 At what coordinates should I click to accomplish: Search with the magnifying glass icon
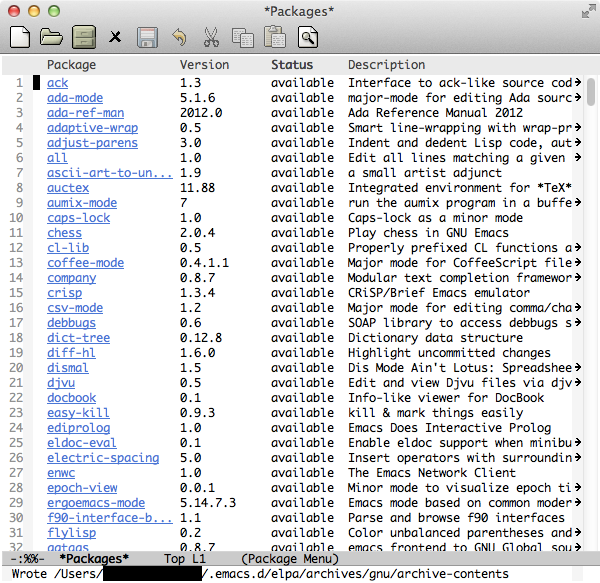[x=308, y=37]
